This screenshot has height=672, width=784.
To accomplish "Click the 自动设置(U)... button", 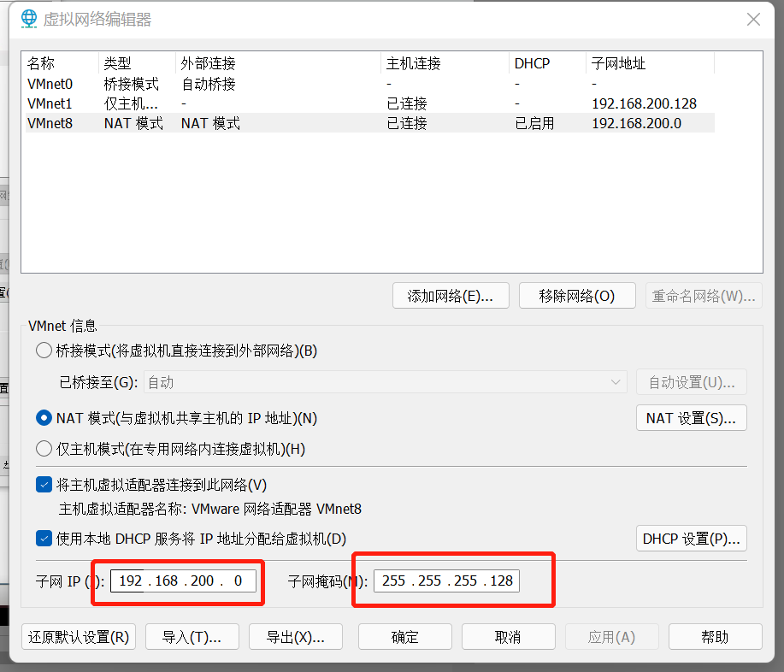I will click(x=692, y=382).
